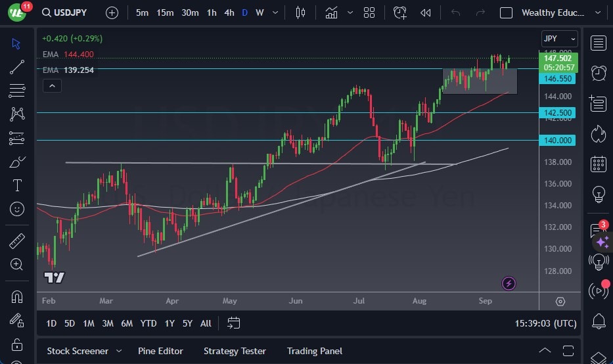This screenshot has width=613, height=364.
Task: Toggle magnet mode for drawings
Action: (17, 296)
